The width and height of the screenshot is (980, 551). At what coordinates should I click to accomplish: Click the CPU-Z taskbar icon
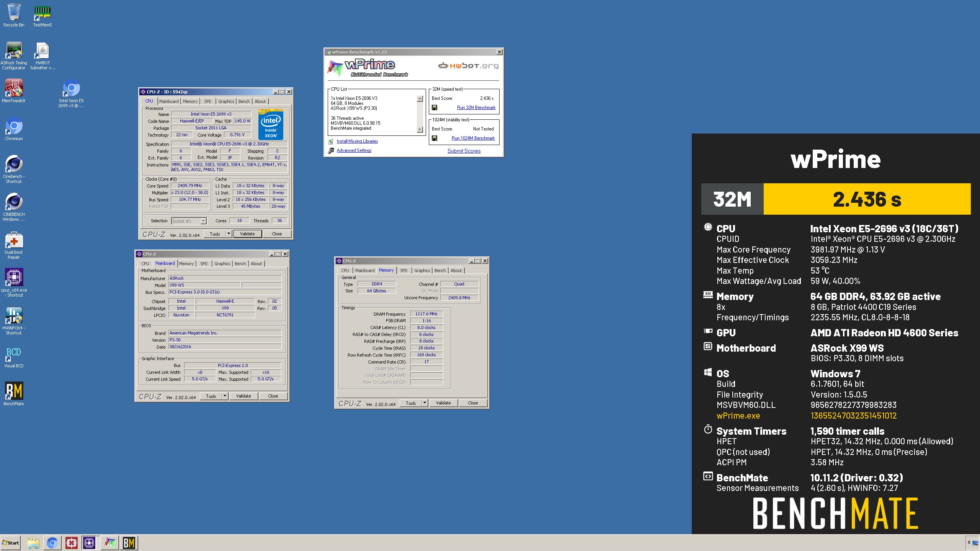89,543
